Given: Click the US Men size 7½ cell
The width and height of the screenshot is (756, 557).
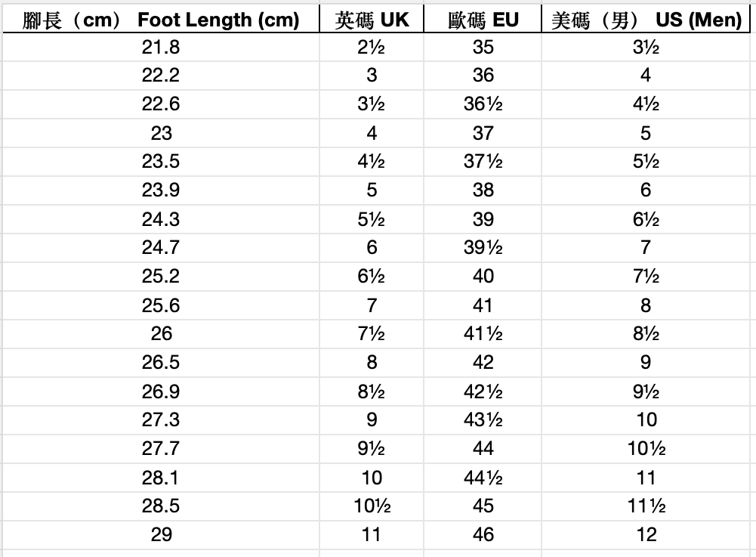Looking at the screenshot, I should click(646, 277).
